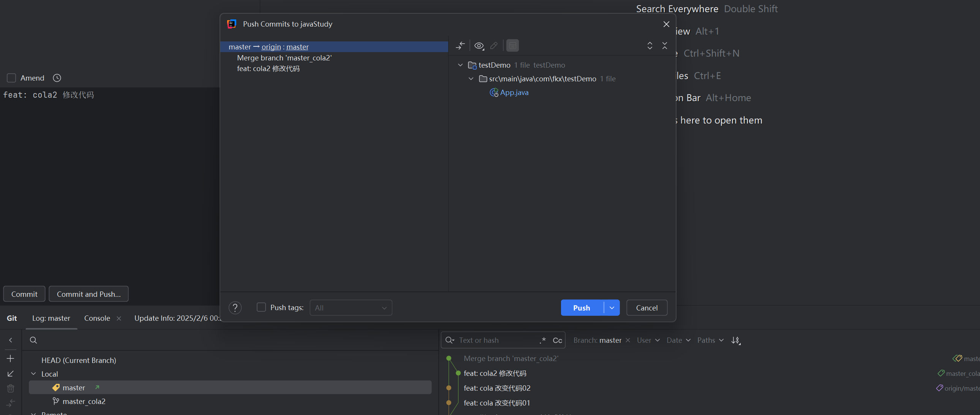Collapse the testDemo tree node
The width and height of the screenshot is (980, 415).
point(460,65)
